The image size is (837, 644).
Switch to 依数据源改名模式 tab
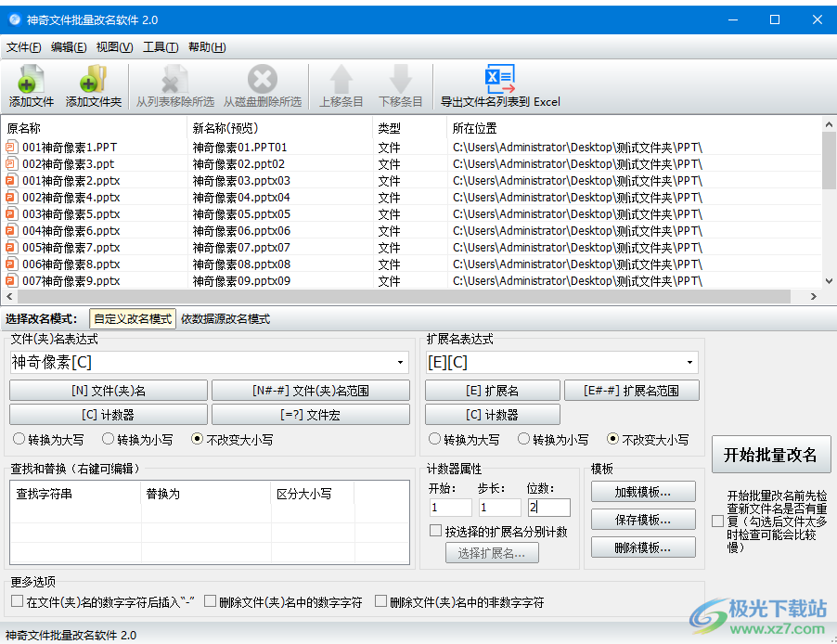(x=225, y=319)
